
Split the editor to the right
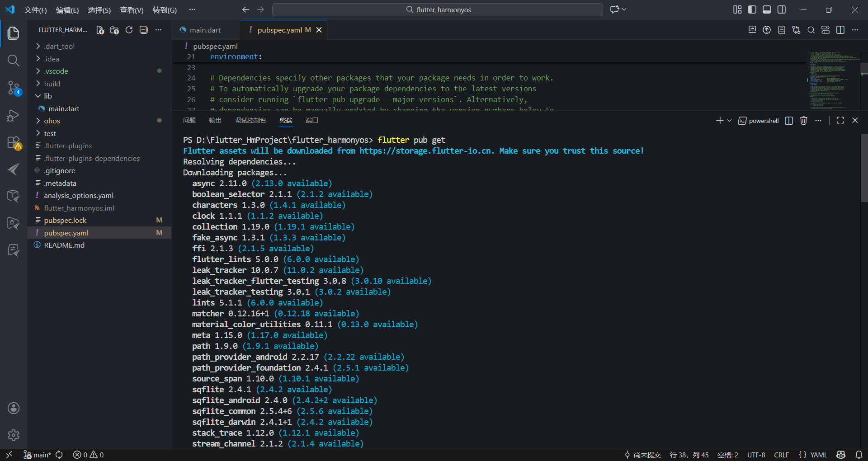(840, 30)
